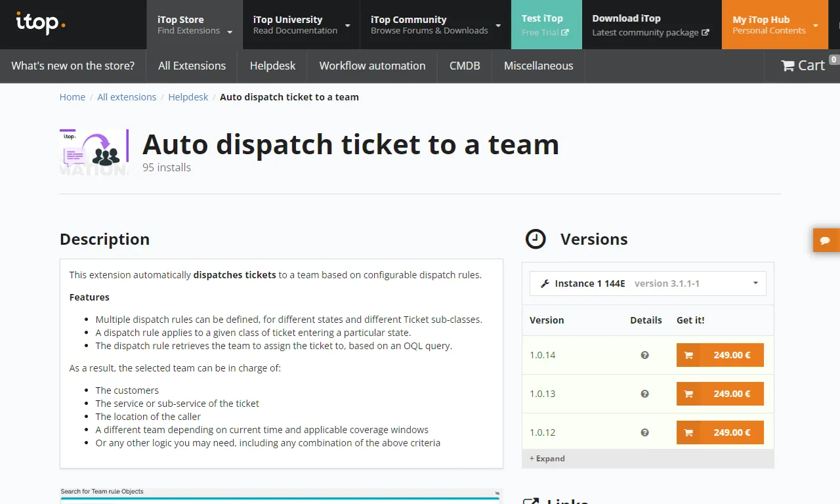Open Helpdesk breadcrumb link
This screenshot has width=840, height=504.
click(188, 97)
